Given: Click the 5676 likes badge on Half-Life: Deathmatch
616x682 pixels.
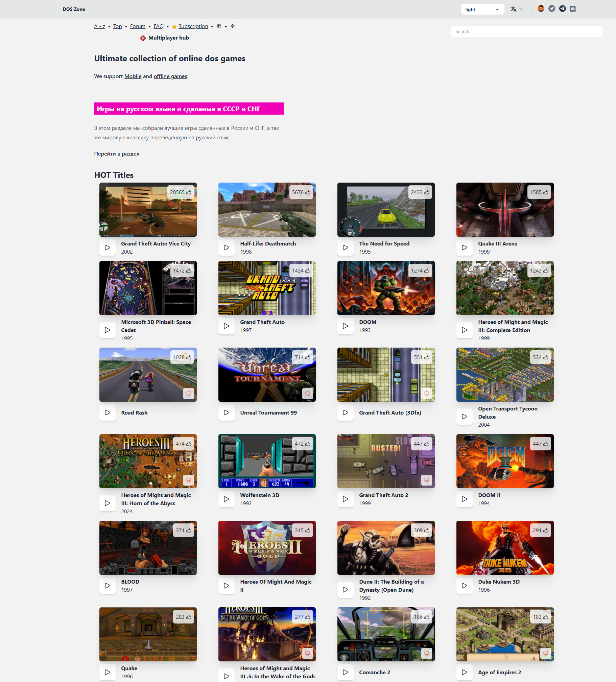Looking at the screenshot, I should (x=301, y=192).
